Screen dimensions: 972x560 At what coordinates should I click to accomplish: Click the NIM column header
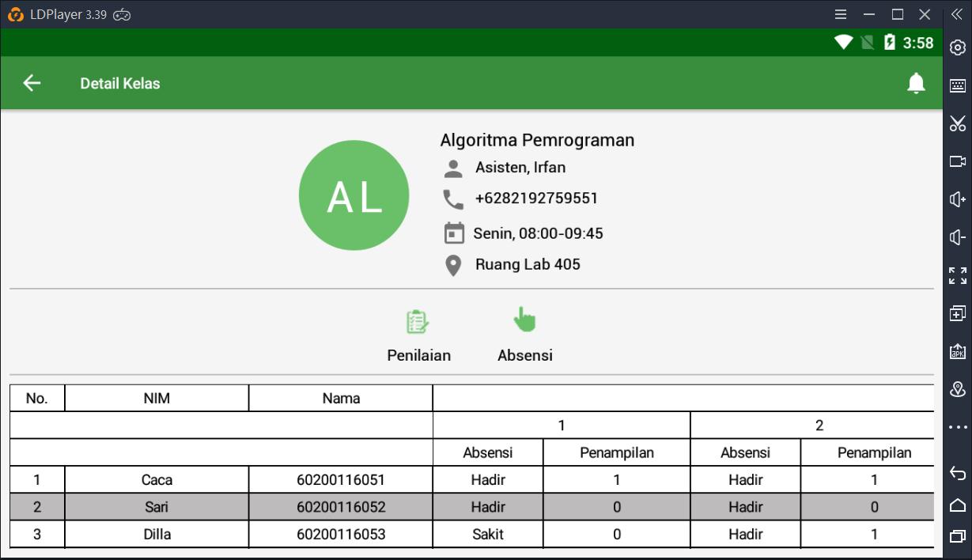coord(157,399)
